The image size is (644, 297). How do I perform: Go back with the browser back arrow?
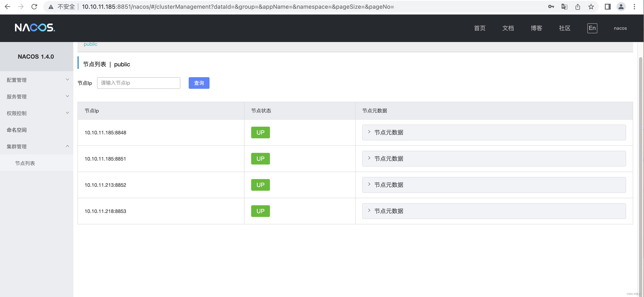coord(7,7)
